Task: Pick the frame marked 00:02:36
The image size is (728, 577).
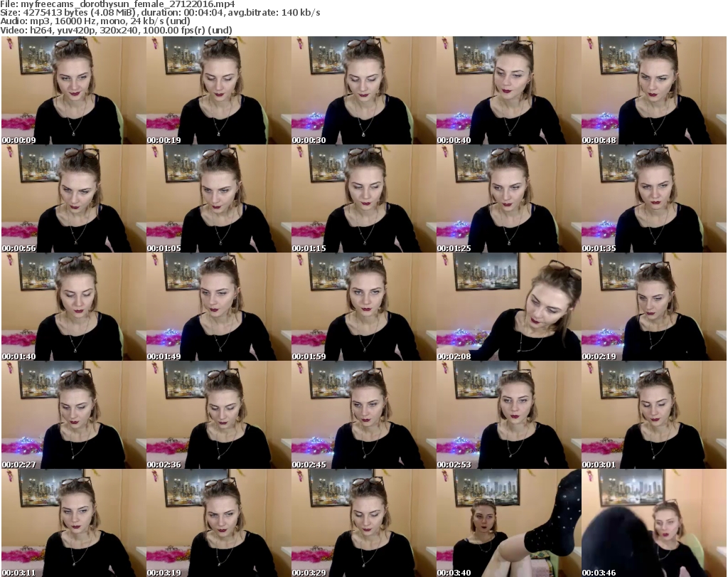Action: point(219,415)
